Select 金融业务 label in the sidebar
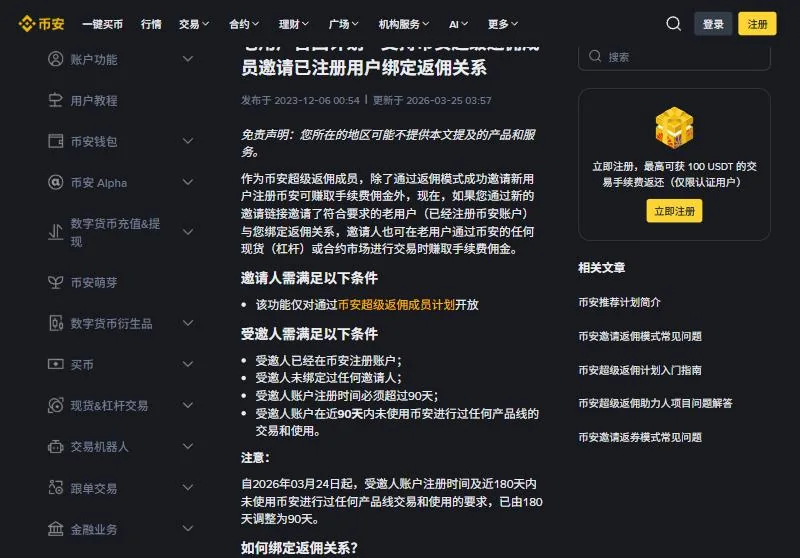This screenshot has width=800, height=558. (x=94, y=529)
